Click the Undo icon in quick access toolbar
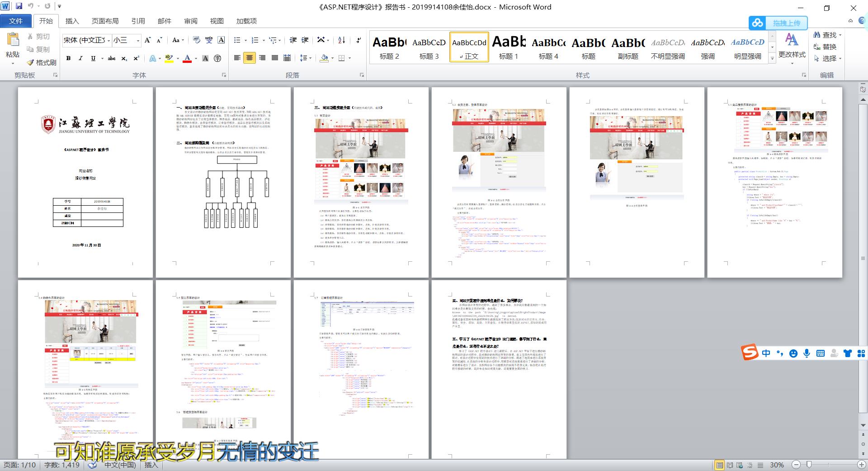868x471 pixels. (30, 6)
